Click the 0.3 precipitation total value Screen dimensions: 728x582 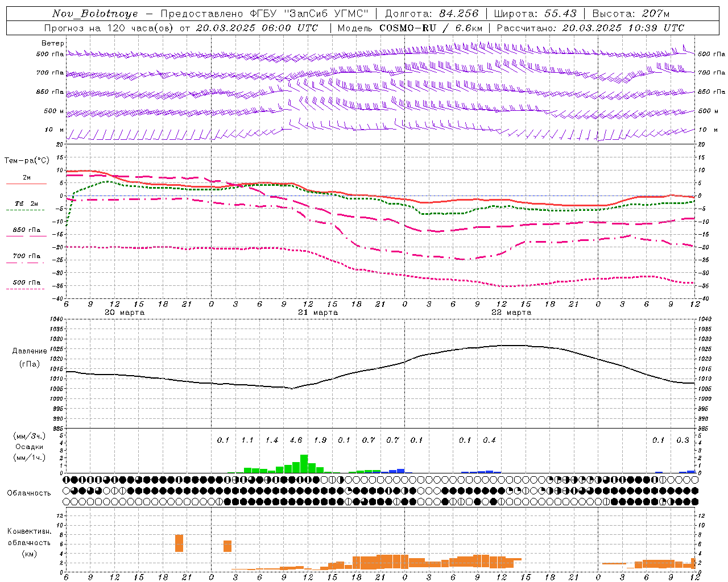pos(682,440)
